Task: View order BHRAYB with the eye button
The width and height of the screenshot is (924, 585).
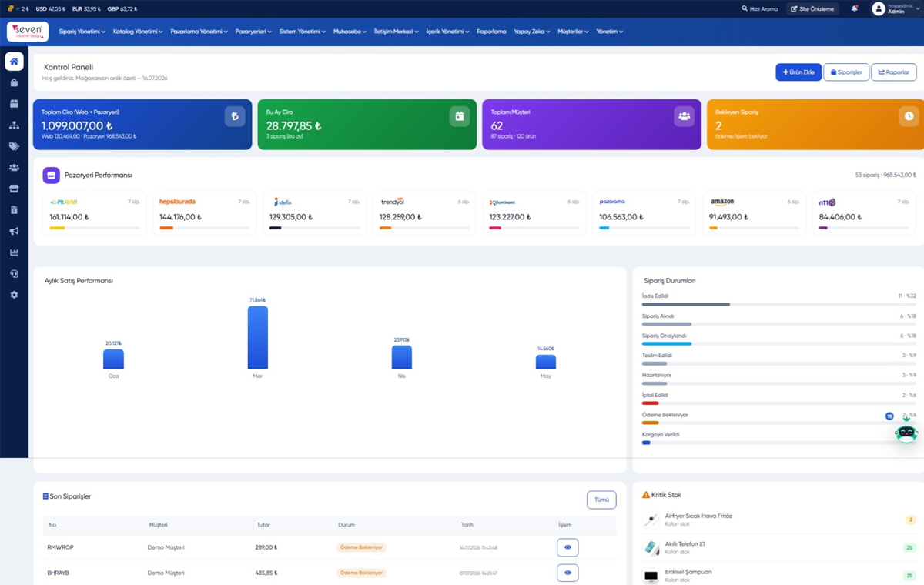Action: coord(567,573)
